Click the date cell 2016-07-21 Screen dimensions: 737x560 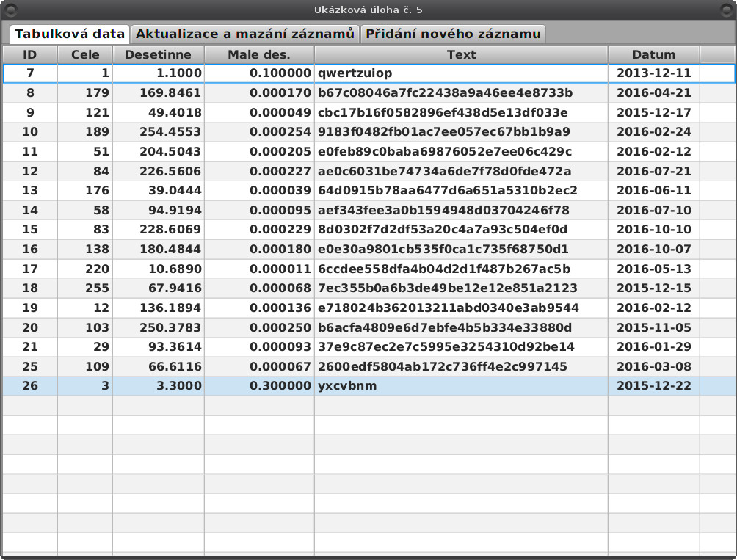[x=654, y=172]
